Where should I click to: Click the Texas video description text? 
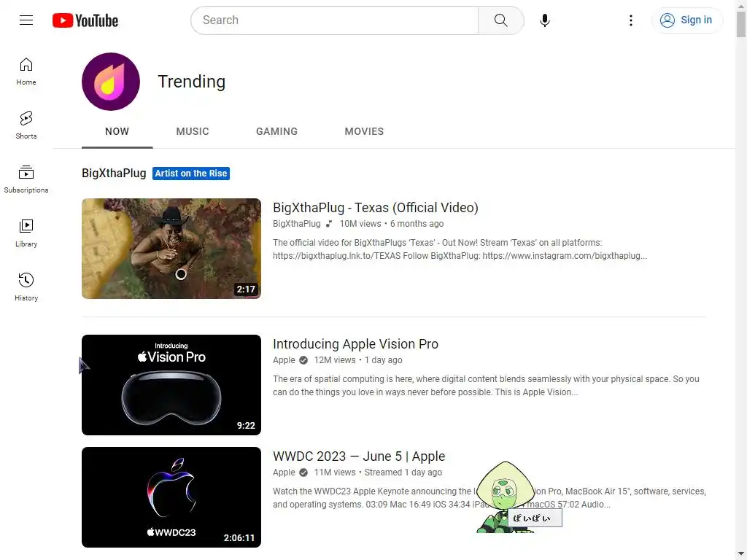point(460,249)
